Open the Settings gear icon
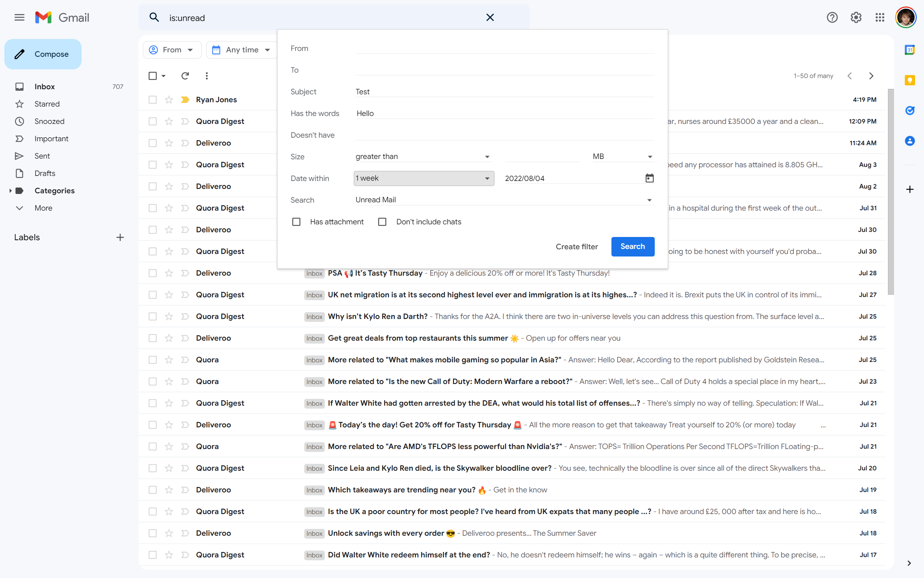 pos(856,18)
